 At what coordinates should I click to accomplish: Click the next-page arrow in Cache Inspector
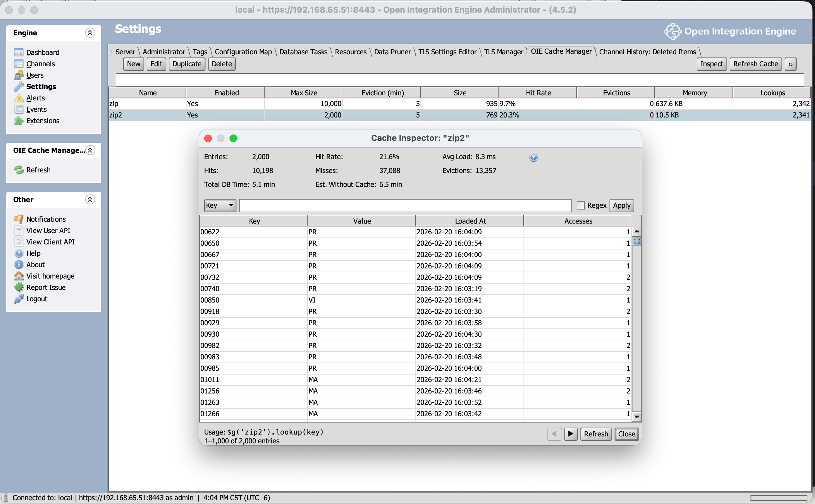pyautogui.click(x=570, y=434)
